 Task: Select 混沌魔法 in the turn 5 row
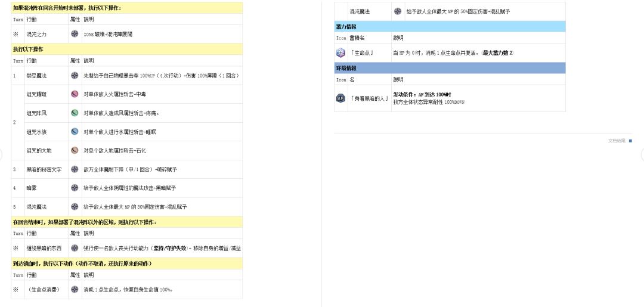36,207
